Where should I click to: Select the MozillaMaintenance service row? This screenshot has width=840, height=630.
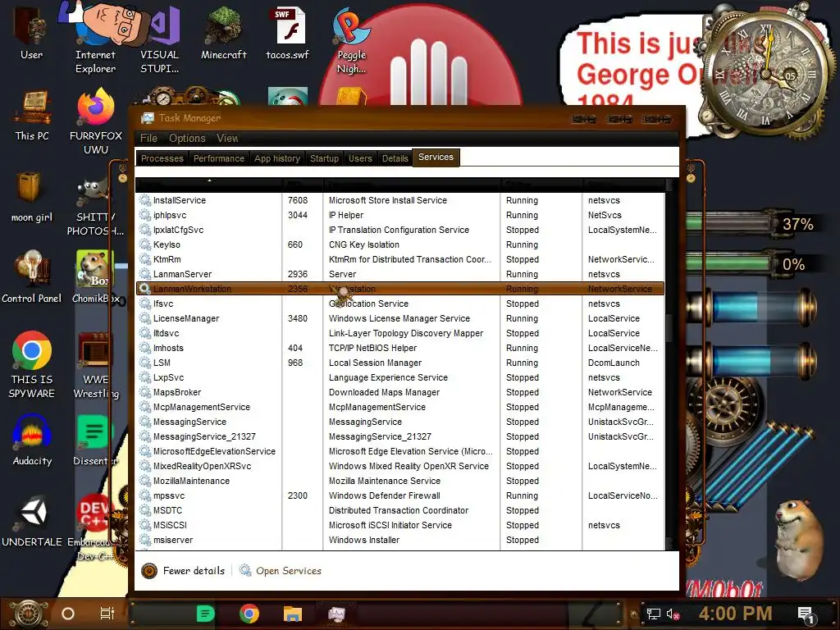[x=400, y=481]
